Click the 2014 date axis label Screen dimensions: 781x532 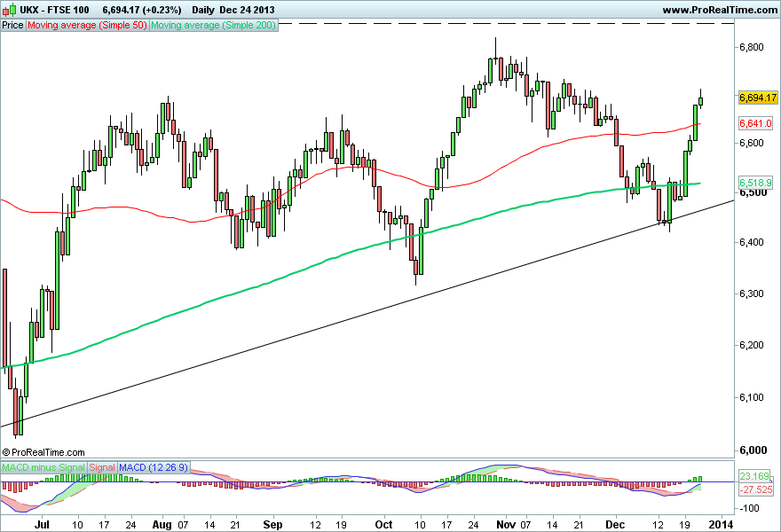pos(721,525)
